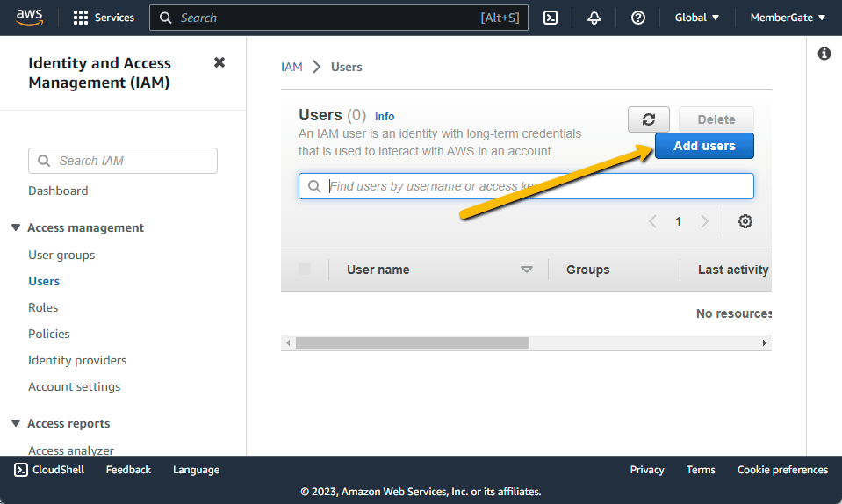Focus the top AWS search box
The image size is (842, 504).
point(339,18)
